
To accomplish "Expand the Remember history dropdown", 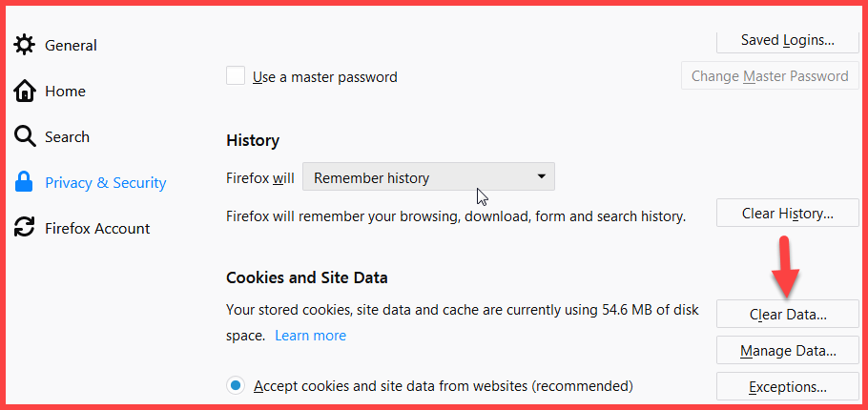I will (428, 178).
